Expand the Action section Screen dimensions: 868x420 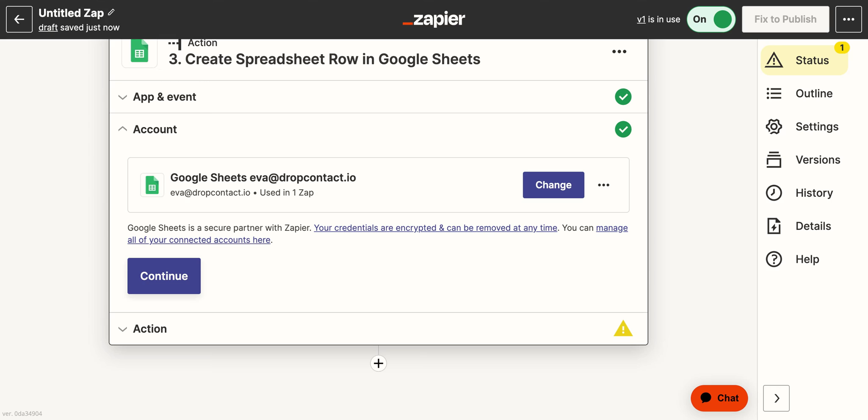click(x=378, y=329)
